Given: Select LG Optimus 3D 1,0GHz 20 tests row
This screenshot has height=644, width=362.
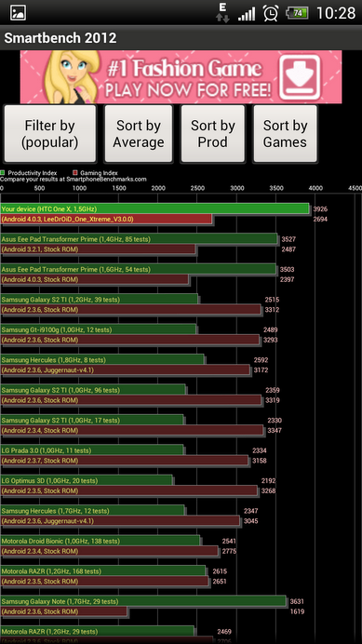Looking at the screenshot, I should point(87,480).
